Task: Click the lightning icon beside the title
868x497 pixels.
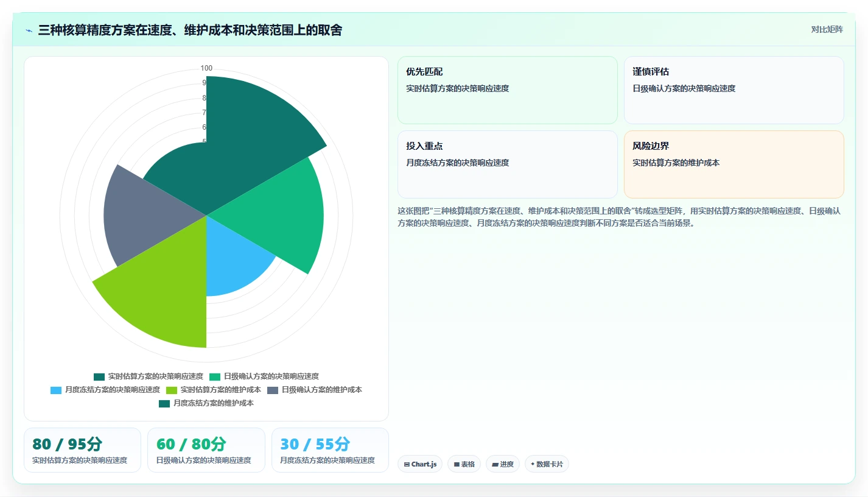Action: [29, 30]
